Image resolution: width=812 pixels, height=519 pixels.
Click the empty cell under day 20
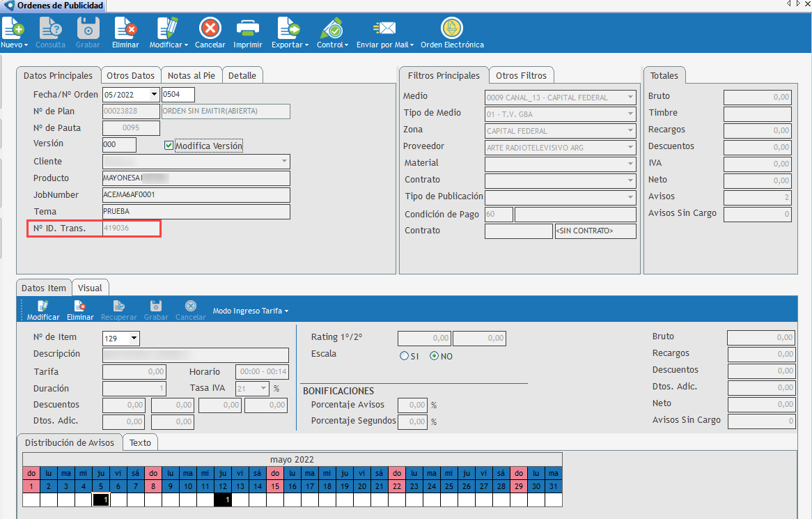362,499
